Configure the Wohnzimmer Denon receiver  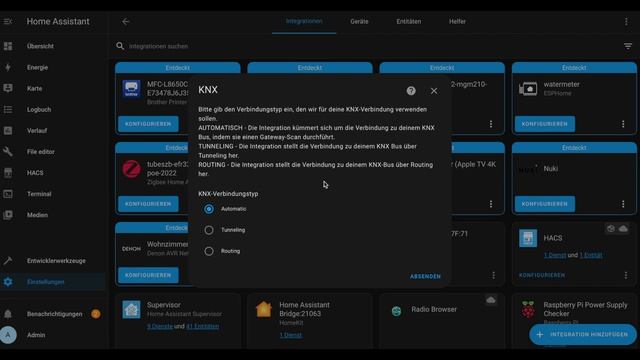(x=148, y=276)
